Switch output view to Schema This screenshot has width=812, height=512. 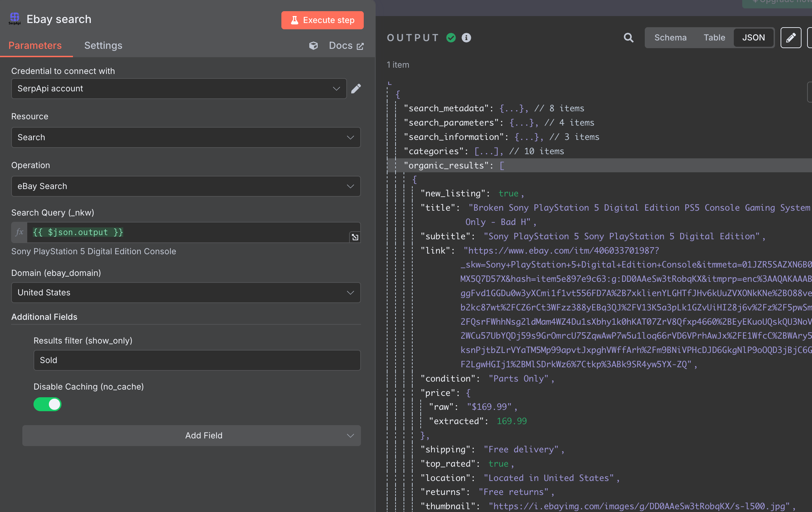tap(670, 38)
